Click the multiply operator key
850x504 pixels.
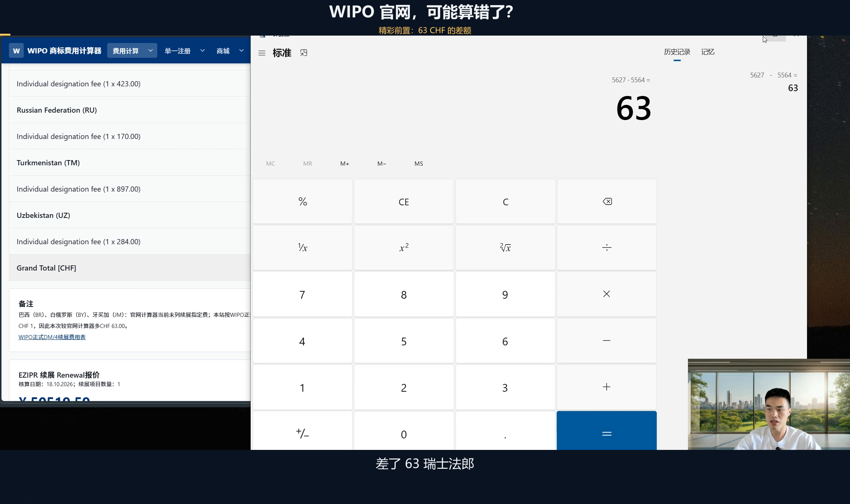click(607, 294)
